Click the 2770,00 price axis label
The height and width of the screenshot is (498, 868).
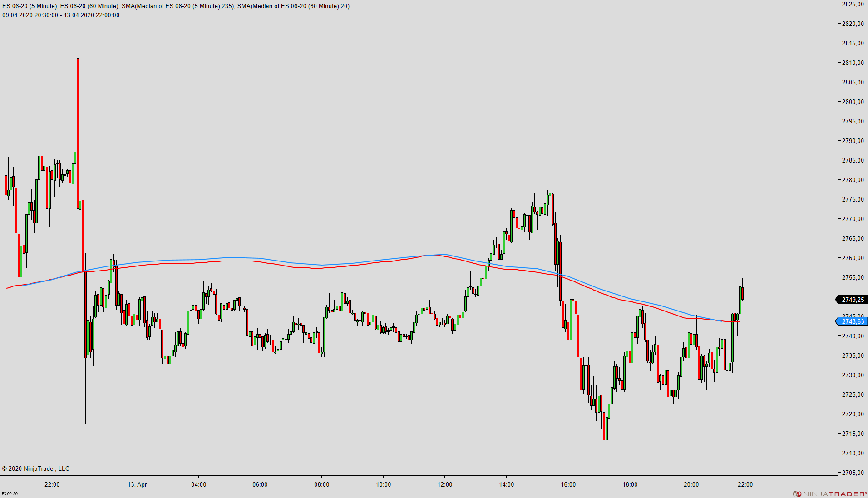tap(853, 219)
